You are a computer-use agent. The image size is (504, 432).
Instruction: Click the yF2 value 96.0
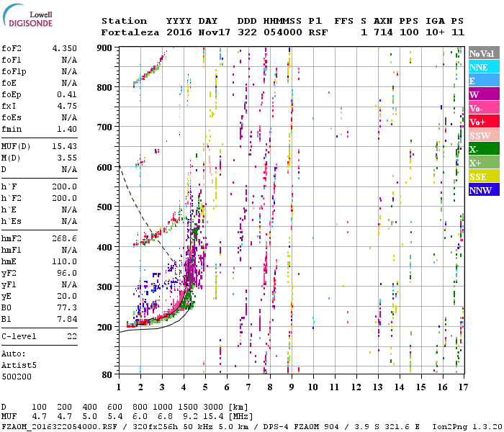pyautogui.click(x=67, y=273)
